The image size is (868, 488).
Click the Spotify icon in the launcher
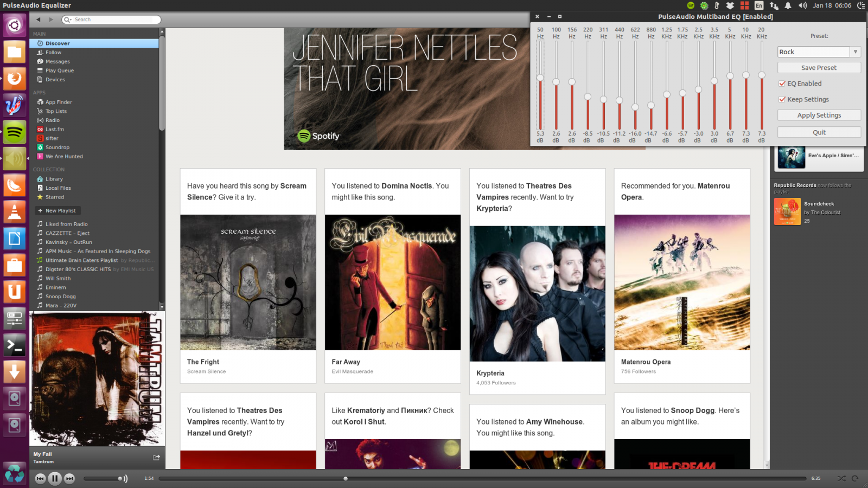point(15,132)
